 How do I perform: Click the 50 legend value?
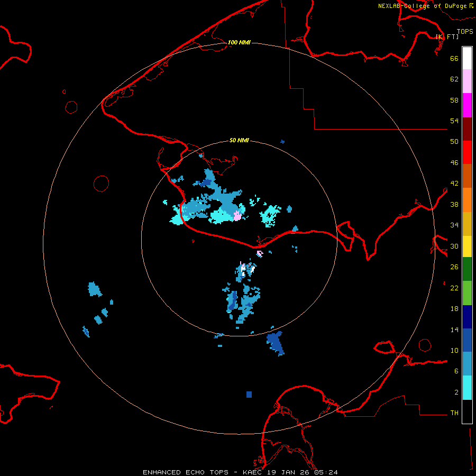[x=454, y=142]
